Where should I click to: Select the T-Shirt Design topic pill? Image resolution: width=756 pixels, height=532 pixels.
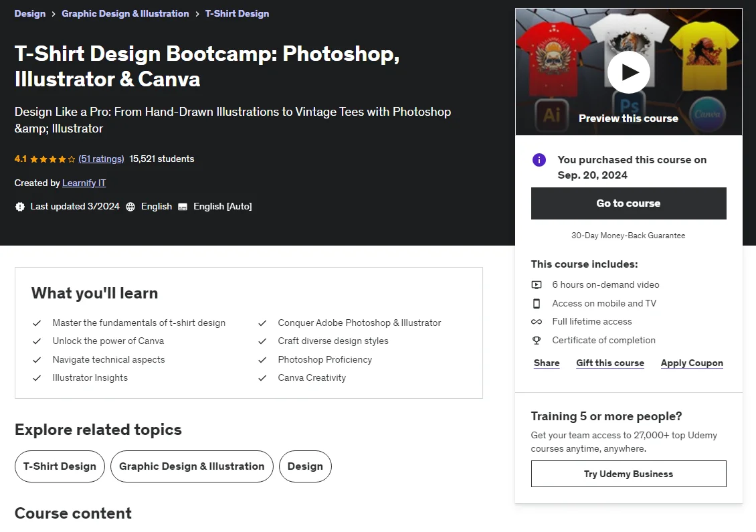[60, 466]
